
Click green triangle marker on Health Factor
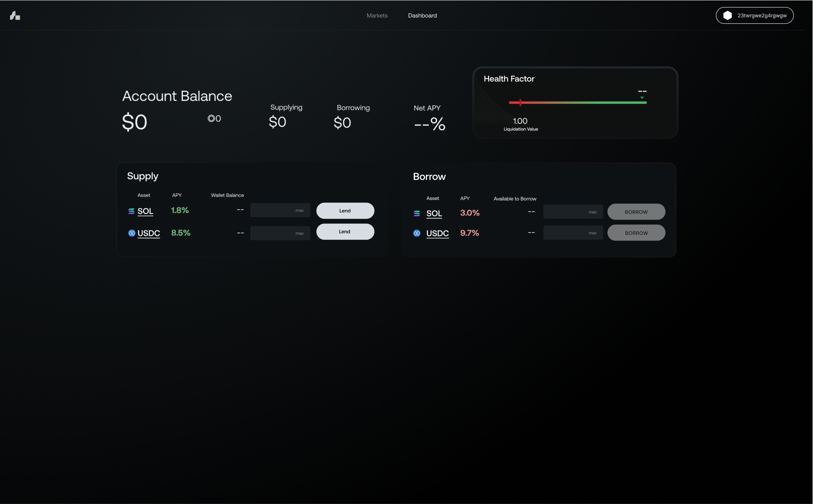(x=642, y=98)
